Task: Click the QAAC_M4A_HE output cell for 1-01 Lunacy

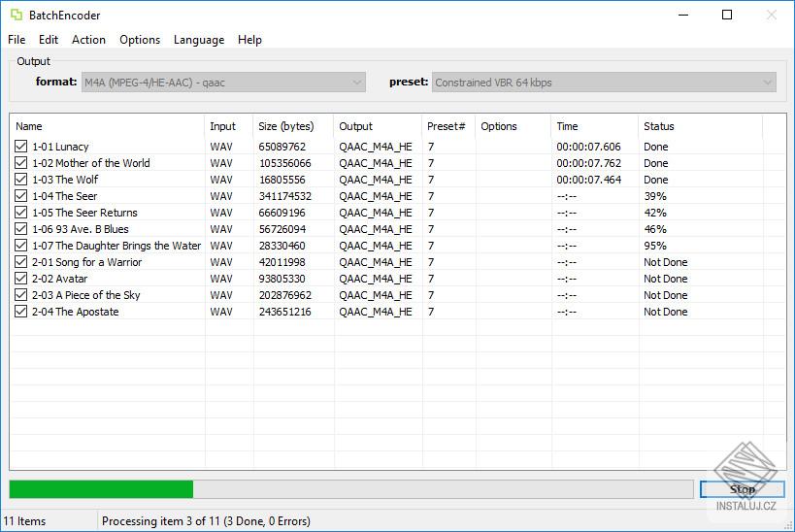Action: (376, 147)
